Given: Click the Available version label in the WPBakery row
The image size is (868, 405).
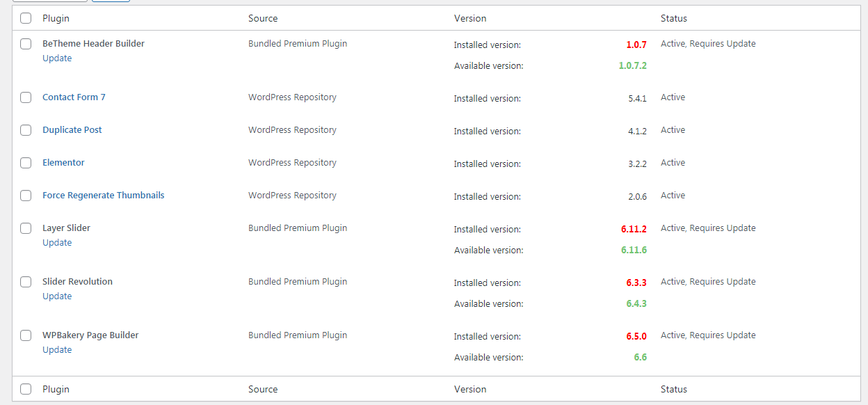Looking at the screenshot, I should tap(489, 357).
